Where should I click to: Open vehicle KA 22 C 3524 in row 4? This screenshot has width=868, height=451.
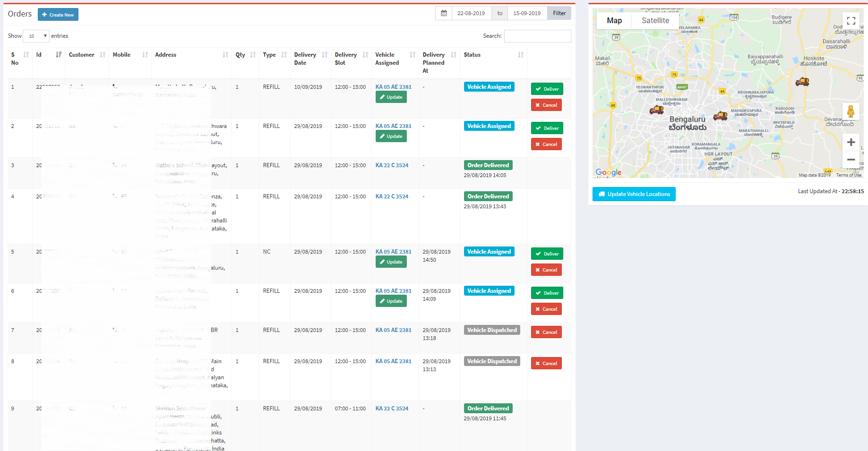392,196
